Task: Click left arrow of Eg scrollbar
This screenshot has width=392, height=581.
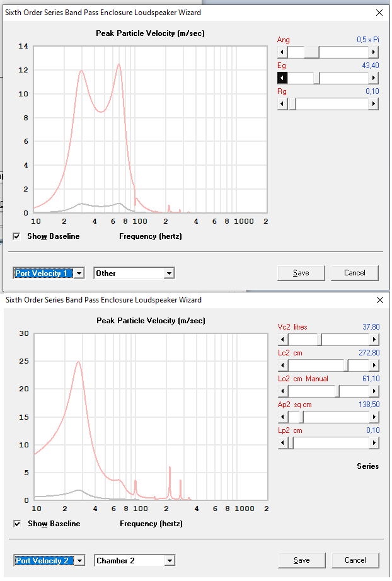Action: tap(282, 78)
